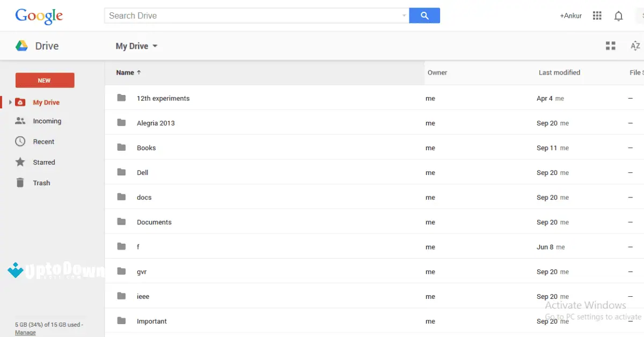Open advanced search options dropdown
This screenshot has width=644, height=337.
[x=404, y=15]
